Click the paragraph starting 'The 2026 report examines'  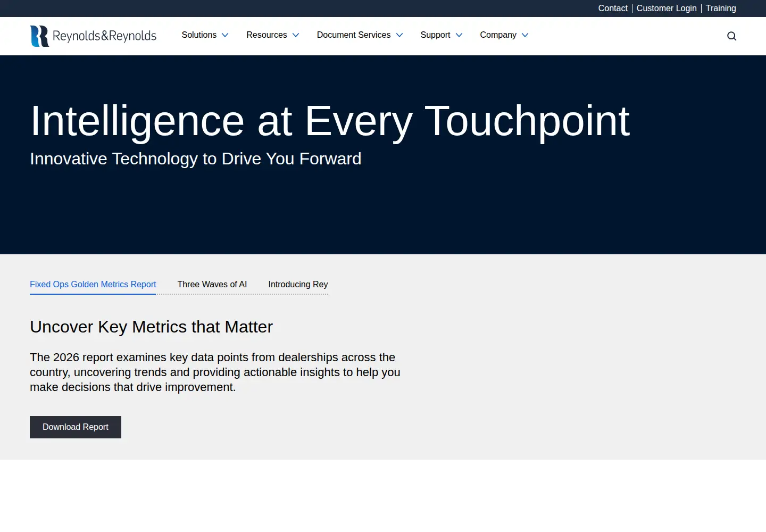(x=215, y=372)
